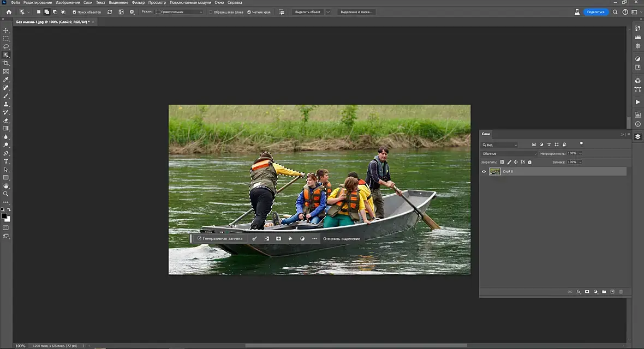Open the 'Обычные' blend mode dropdown

[509, 154]
